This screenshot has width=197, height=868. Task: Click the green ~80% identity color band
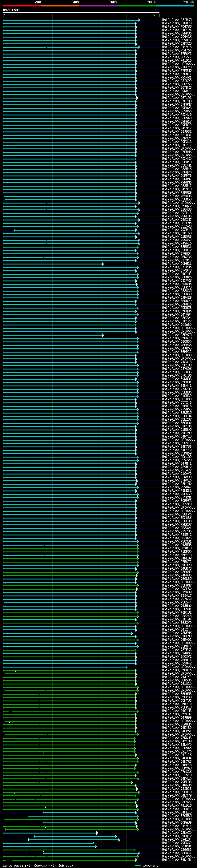point(137,6)
